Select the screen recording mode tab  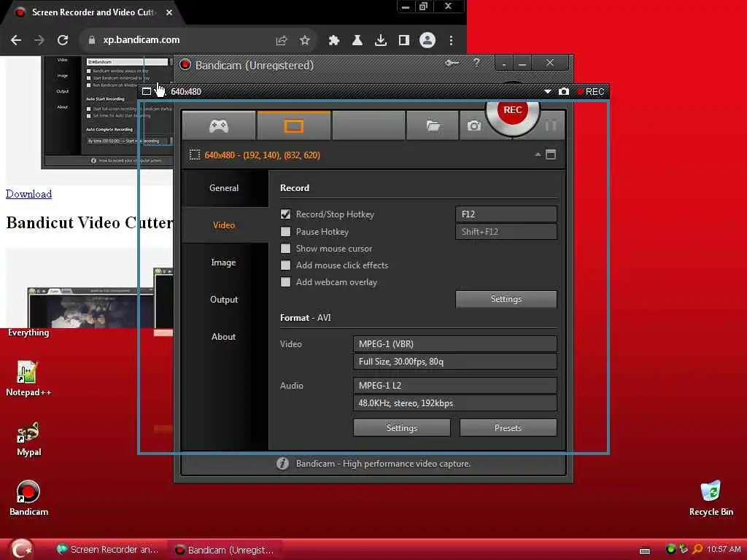tap(293, 125)
